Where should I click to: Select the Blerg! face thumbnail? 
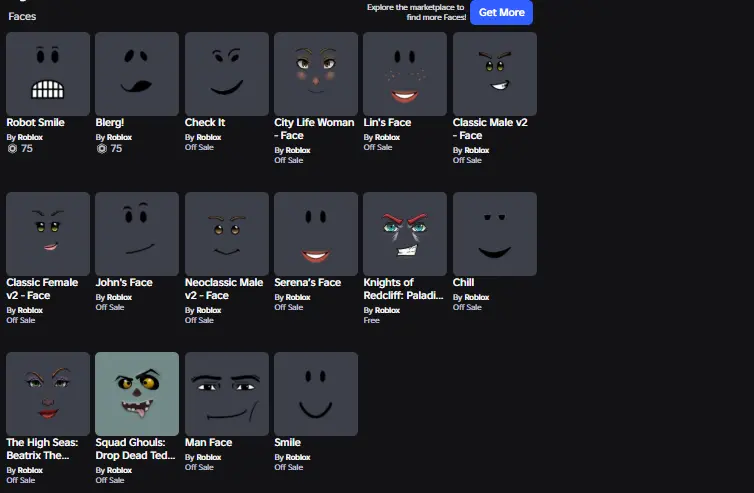pos(137,74)
